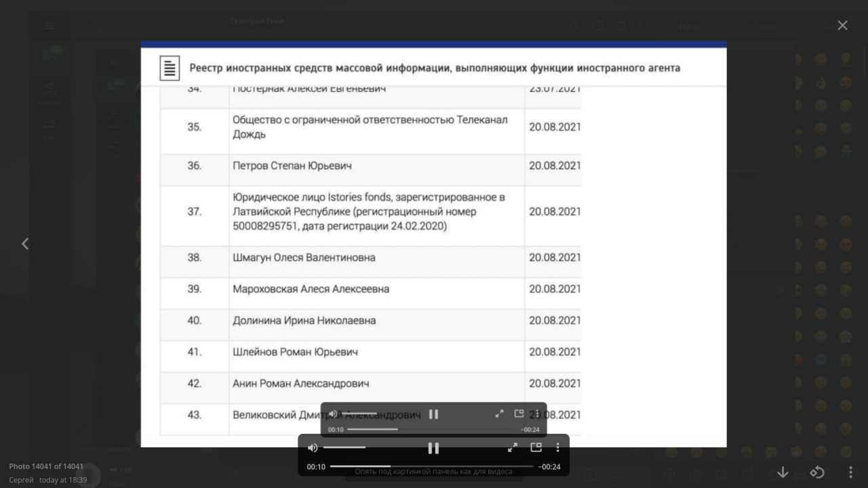Click the "Photo 14041 of 14041" counter

46,466
